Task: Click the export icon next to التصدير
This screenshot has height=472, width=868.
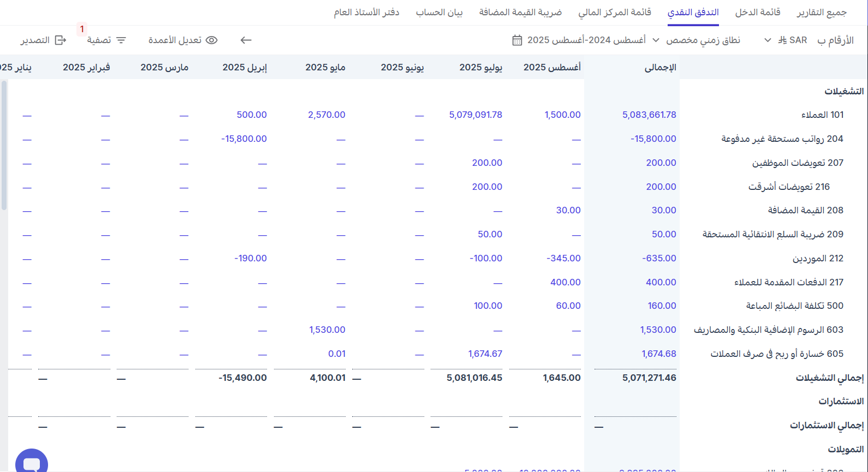Action: 61,40
